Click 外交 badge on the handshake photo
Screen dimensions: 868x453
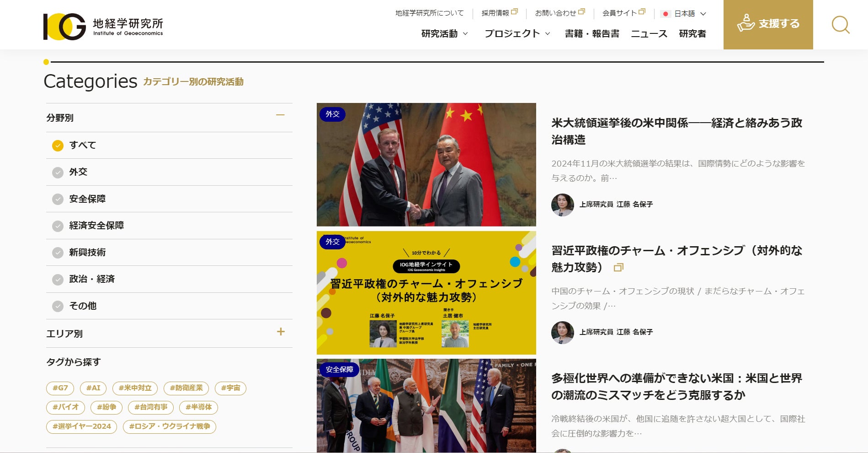click(332, 114)
